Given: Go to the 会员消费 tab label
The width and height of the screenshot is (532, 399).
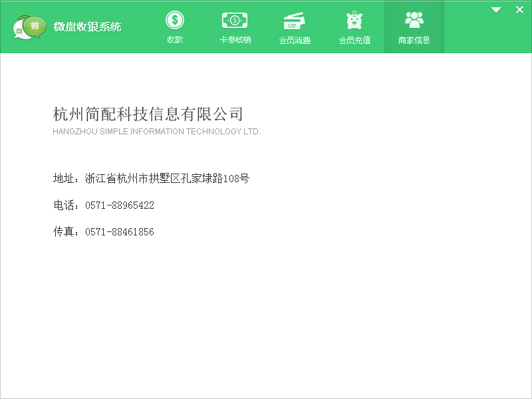Looking at the screenshot, I should [x=295, y=40].
